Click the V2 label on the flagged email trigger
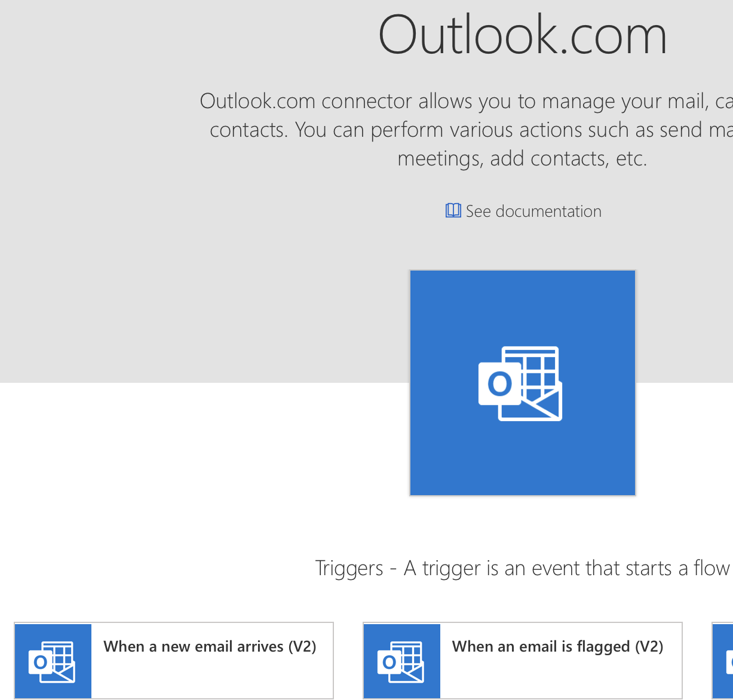Viewport: 733px width, 700px height. click(x=649, y=646)
